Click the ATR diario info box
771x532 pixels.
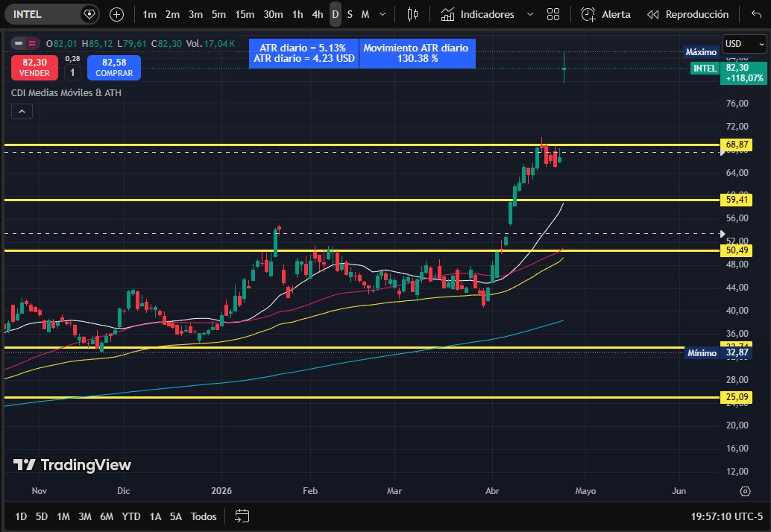[x=304, y=53]
